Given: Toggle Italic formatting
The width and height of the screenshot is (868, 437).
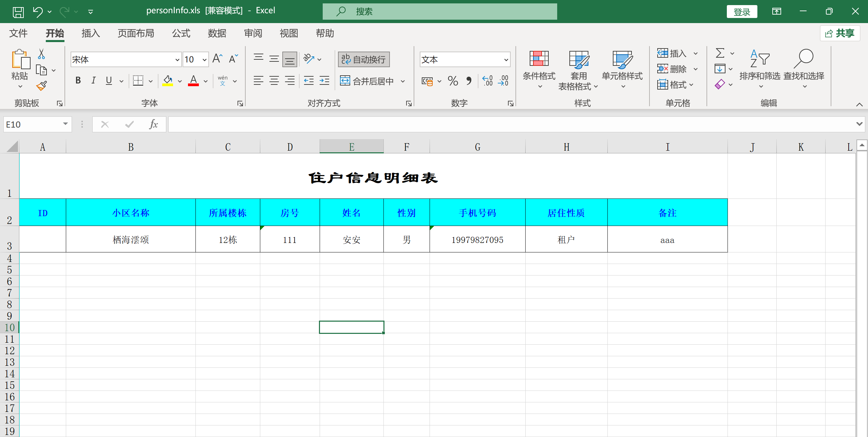Looking at the screenshot, I should pyautogui.click(x=93, y=81).
